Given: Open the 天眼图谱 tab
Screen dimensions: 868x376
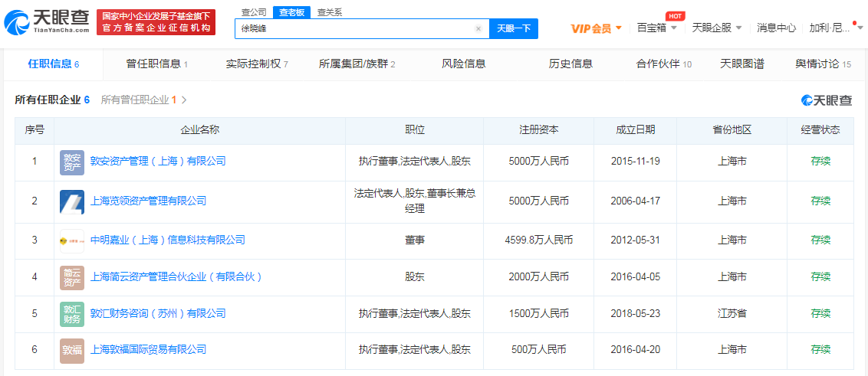Looking at the screenshot, I should pyautogui.click(x=741, y=64).
